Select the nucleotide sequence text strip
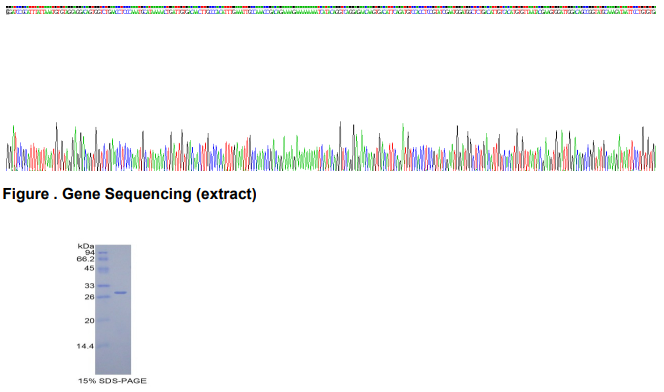The width and height of the screenshot is (664, 392). [331, 12]
